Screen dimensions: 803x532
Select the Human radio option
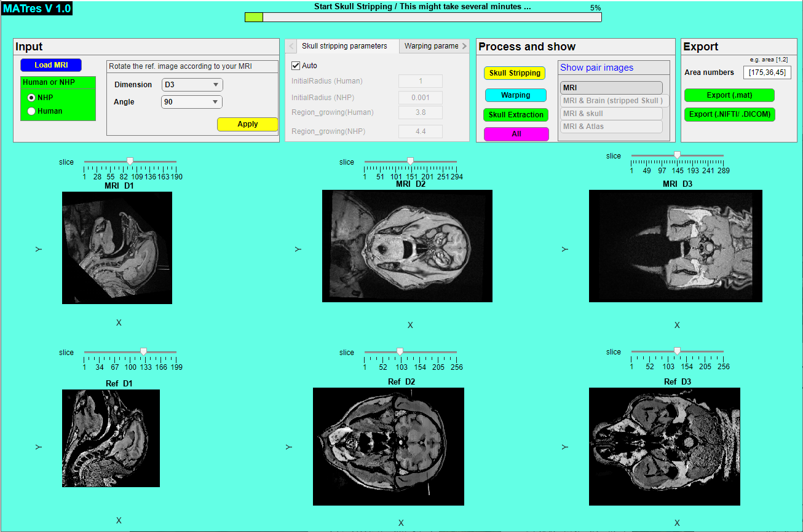31,111
